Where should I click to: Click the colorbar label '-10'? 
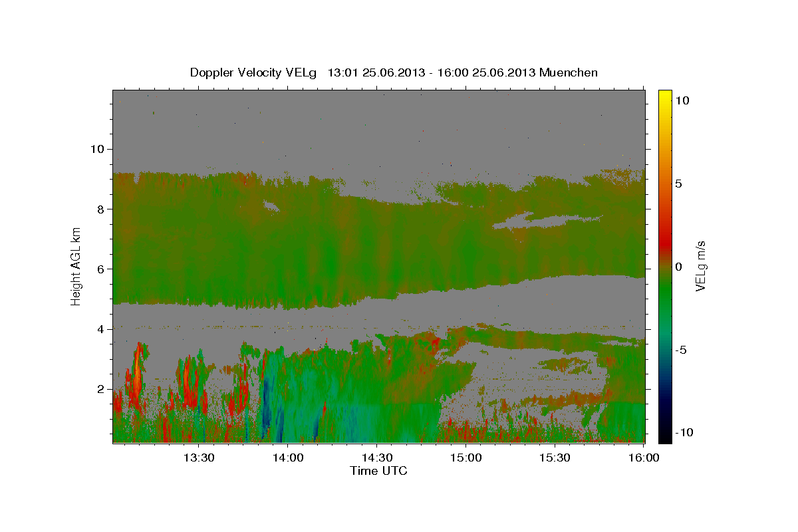(x=684, y=432)
